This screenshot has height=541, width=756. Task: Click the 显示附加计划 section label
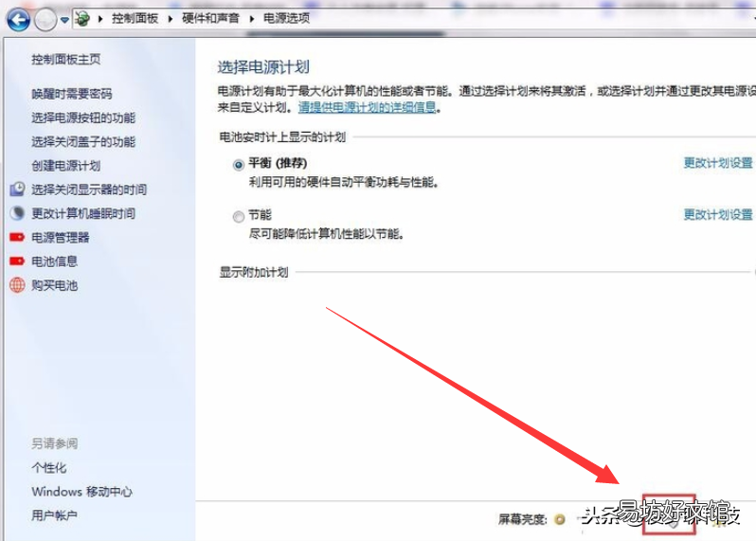[x=254, y=273]
